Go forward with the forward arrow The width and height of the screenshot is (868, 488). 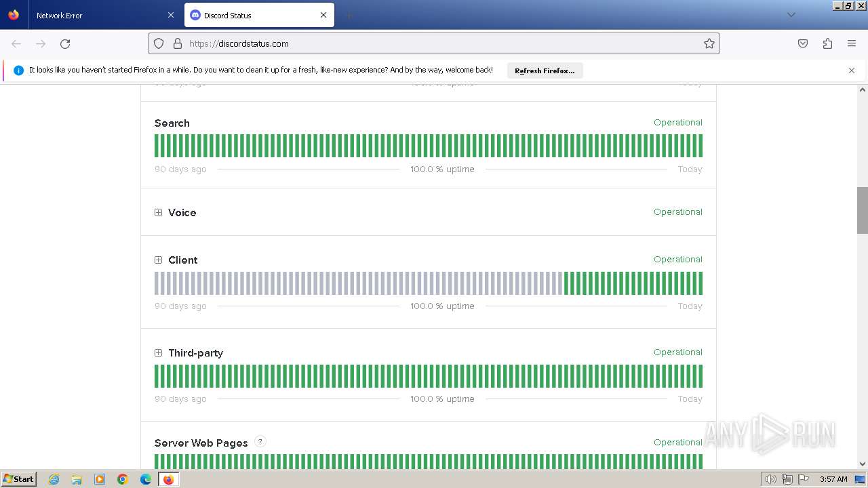[x=41, y=43]
